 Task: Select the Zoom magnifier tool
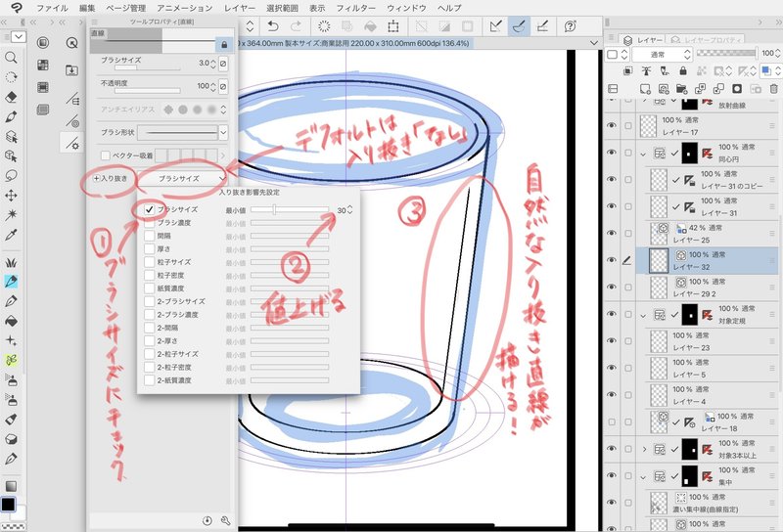pyautogui.click(x=11, y=58)
